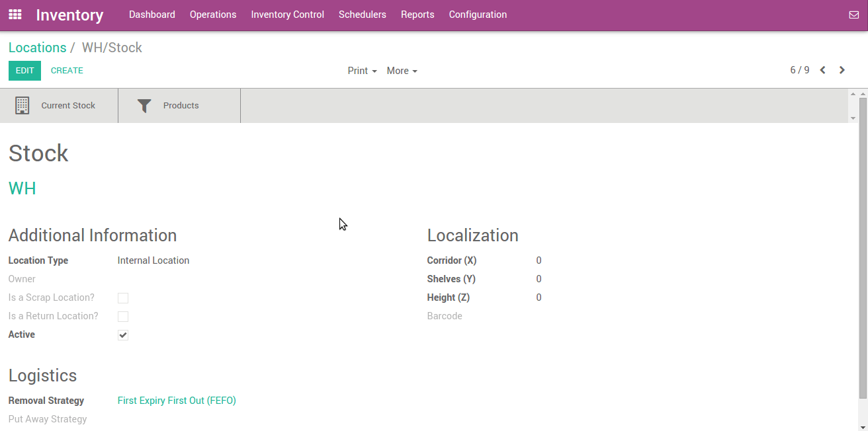The width and height of the screenshot is (868, 431).
Task: Open the messaging inbox envelope
Action: [853, 14]
